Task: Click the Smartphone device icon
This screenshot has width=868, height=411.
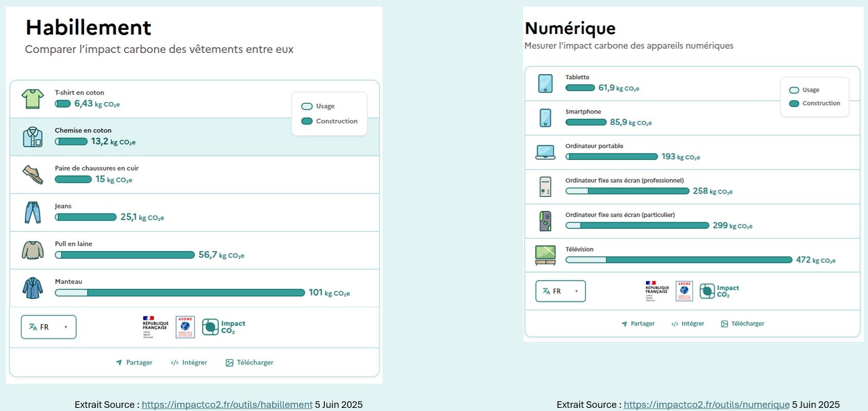Action: (545, 118)
